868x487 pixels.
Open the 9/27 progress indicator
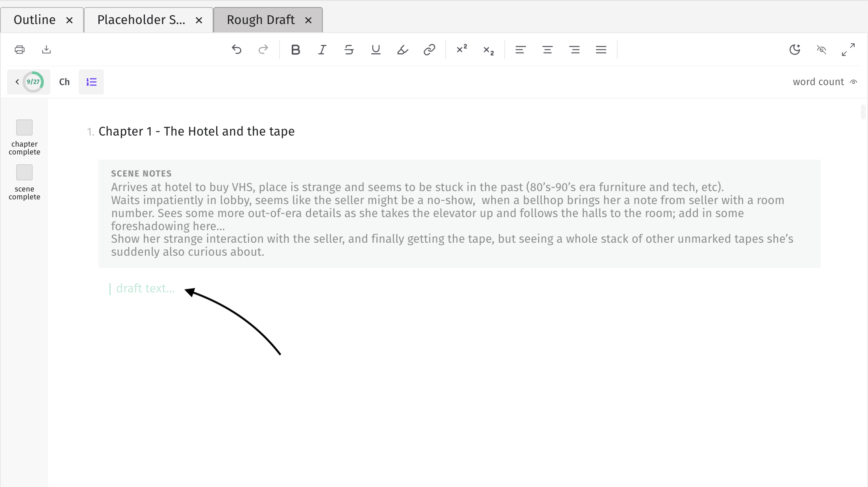(x=33, y=82)
